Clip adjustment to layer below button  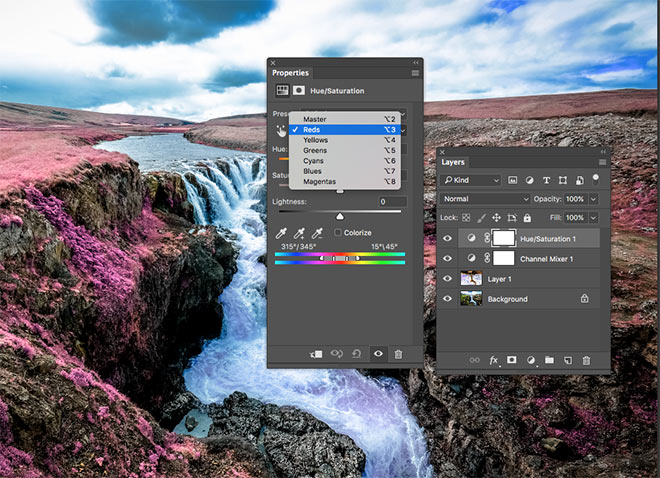(x=316, y=354)
